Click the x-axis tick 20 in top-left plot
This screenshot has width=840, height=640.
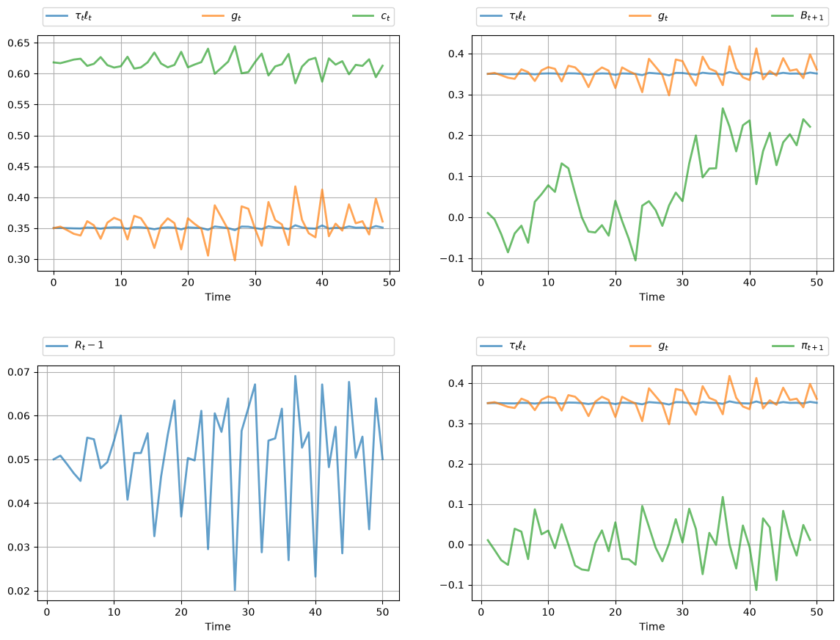click(188, 283)
